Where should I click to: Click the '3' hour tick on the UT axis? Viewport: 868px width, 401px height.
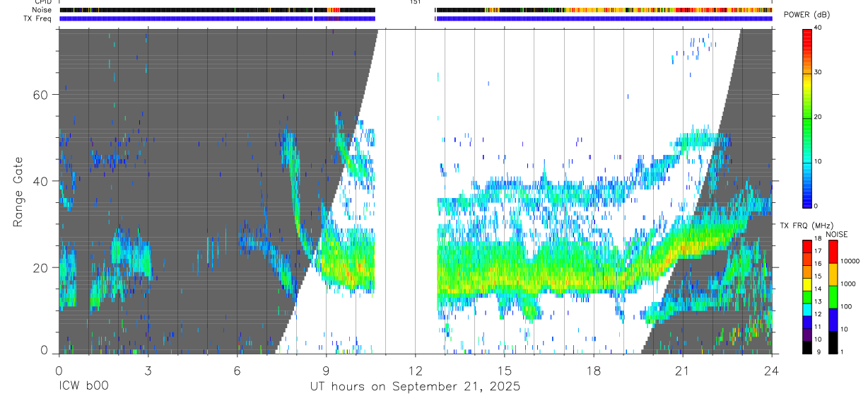pos(148,370)
